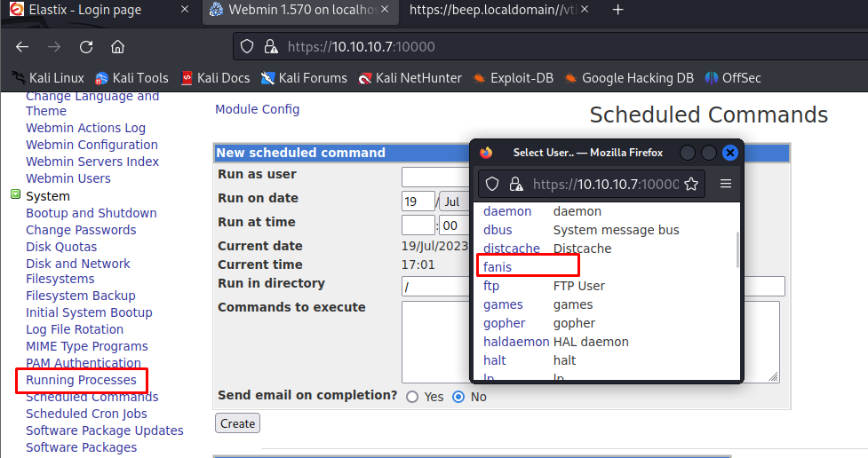
Task: Open Running Processes link
Action: point(82,380)
